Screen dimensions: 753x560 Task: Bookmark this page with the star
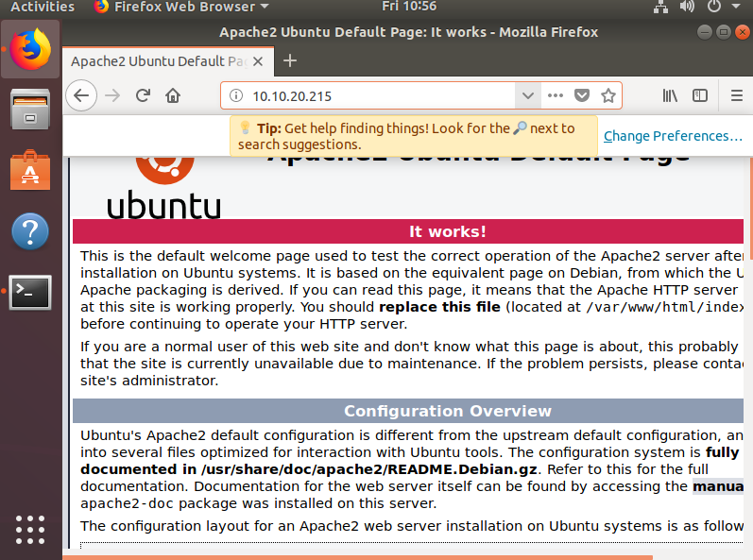coord(608,95)
